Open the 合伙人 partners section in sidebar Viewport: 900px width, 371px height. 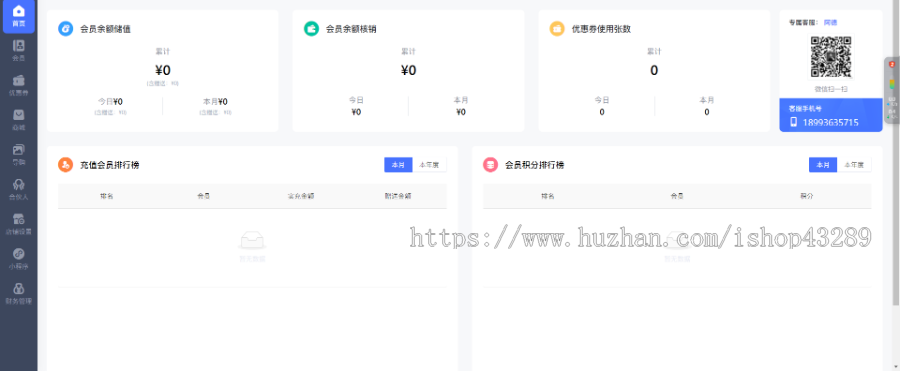[x=19, y=190]
